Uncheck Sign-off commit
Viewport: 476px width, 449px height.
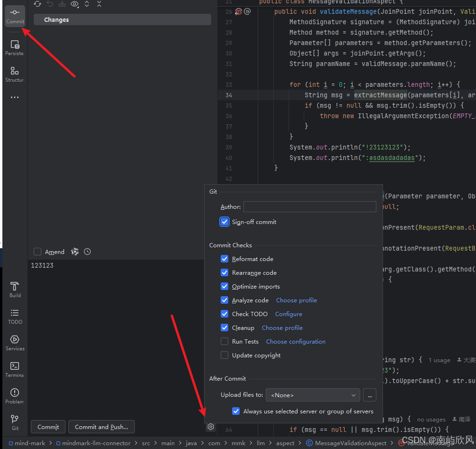pyautogui.click(x=224, y=222)
